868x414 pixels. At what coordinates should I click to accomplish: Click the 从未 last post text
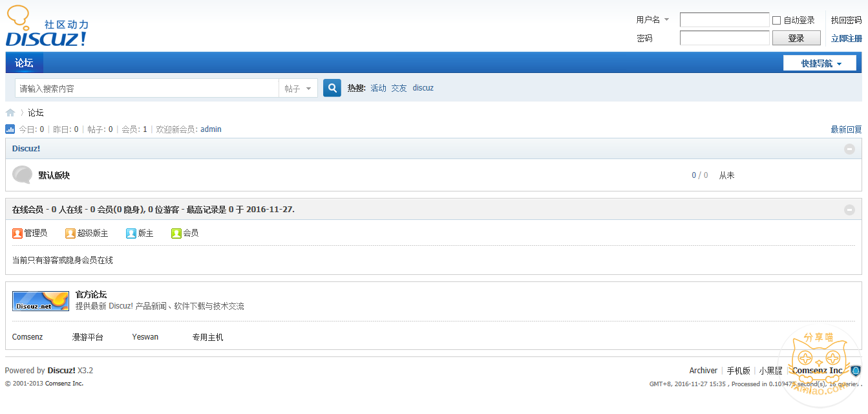[x=727, y=175]
